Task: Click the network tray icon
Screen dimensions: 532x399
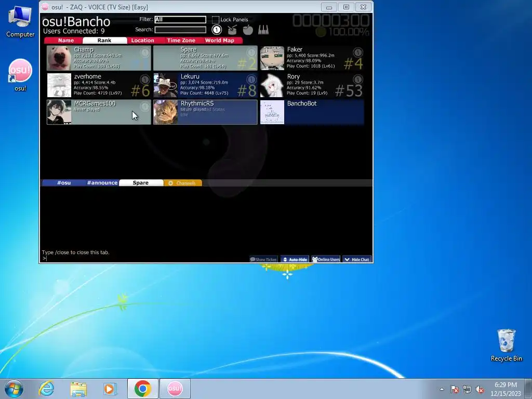Action: (x=467, y=390)
